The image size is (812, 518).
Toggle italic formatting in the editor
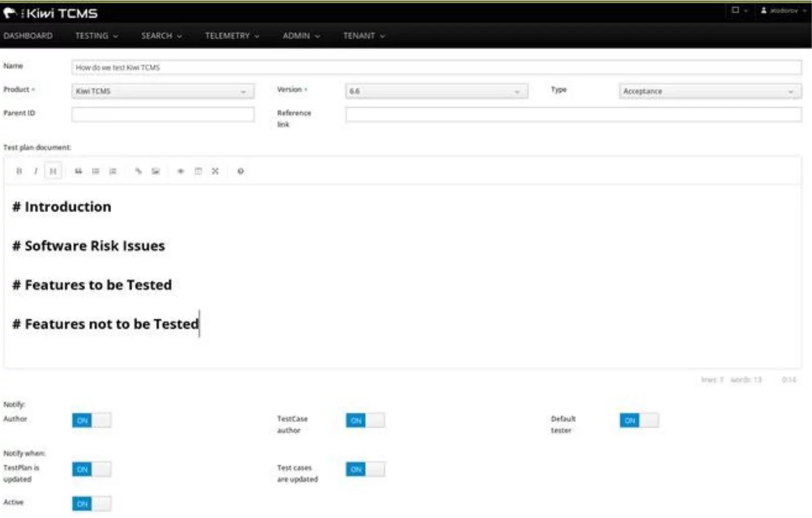tap(35, 171)
